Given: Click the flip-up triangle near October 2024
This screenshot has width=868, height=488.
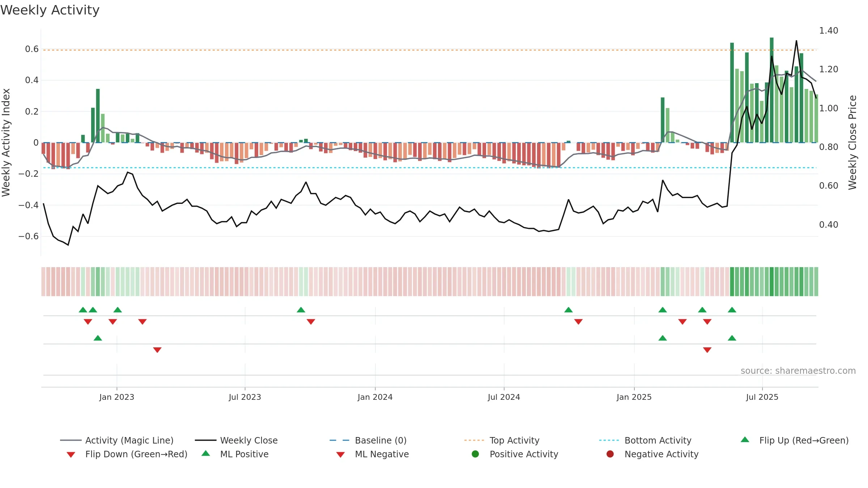Looking at the screenshot, I should pyautogui.click(x=569, y=310).
